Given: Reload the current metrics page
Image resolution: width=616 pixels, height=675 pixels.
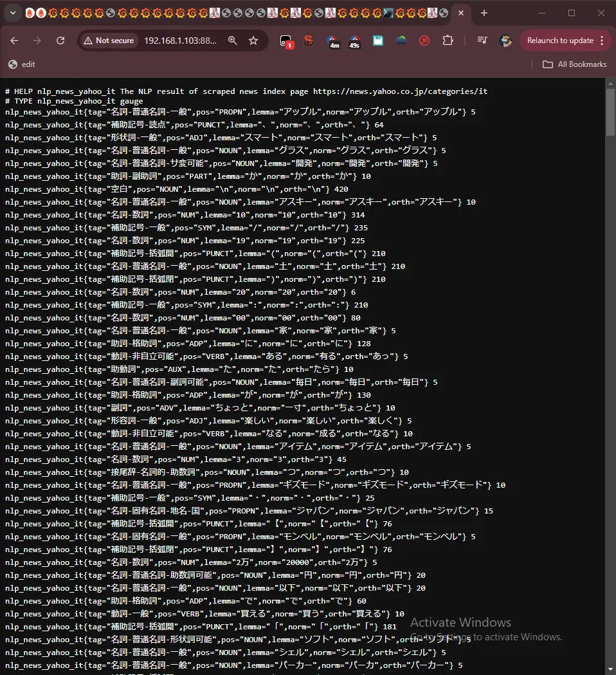Looking at the screenshot, I should [60, 41].
